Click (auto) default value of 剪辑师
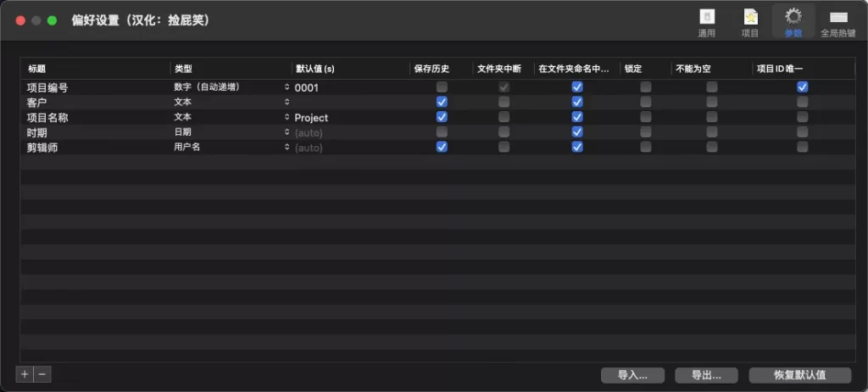Screen dimensions: 868x392 (x=309, y=148)
